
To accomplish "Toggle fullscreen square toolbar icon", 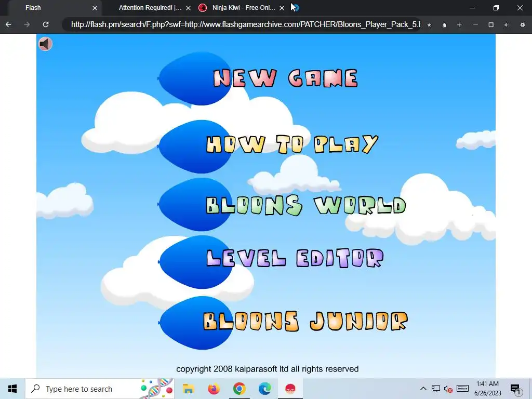I will click(491, 25).
